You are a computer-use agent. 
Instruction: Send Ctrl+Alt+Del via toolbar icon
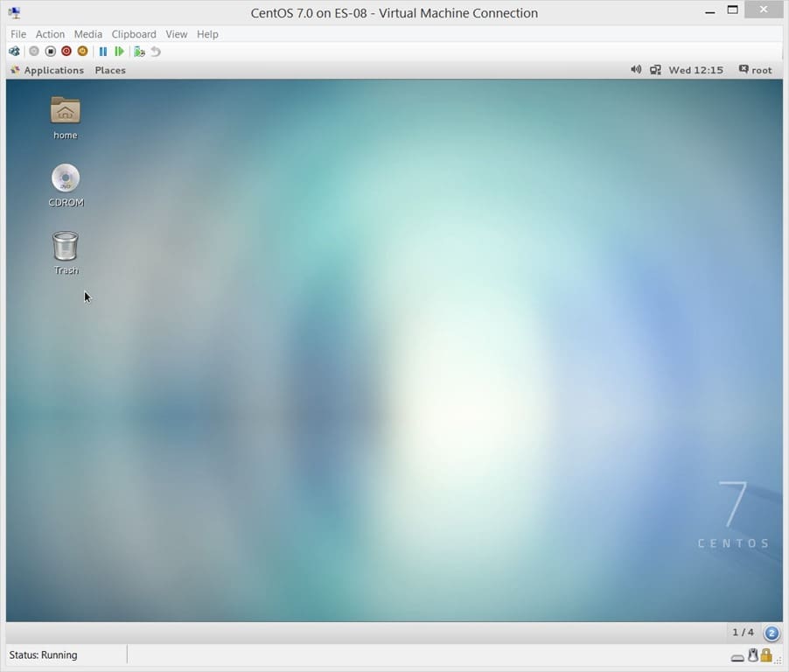(14, 52)
